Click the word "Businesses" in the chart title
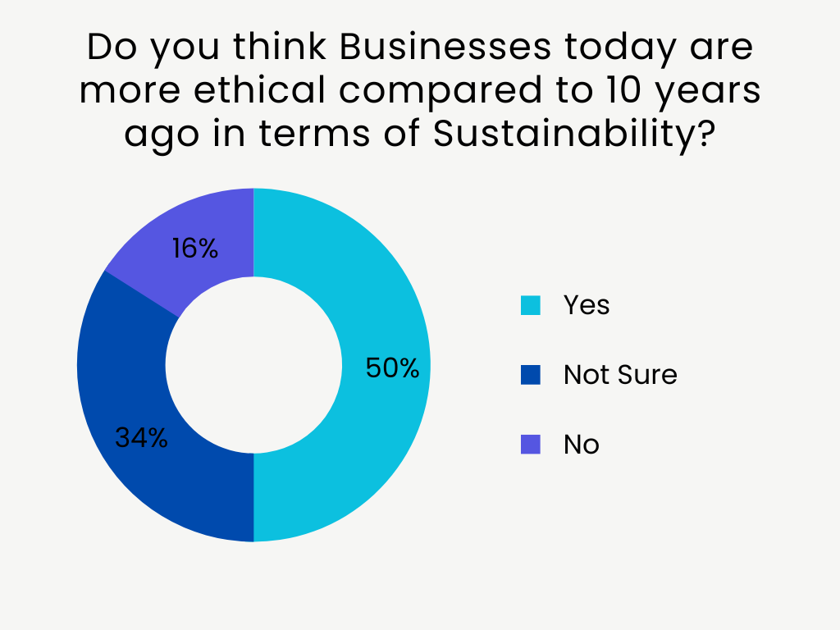Viewport: 840px width, 630px height. pos(446,48)
